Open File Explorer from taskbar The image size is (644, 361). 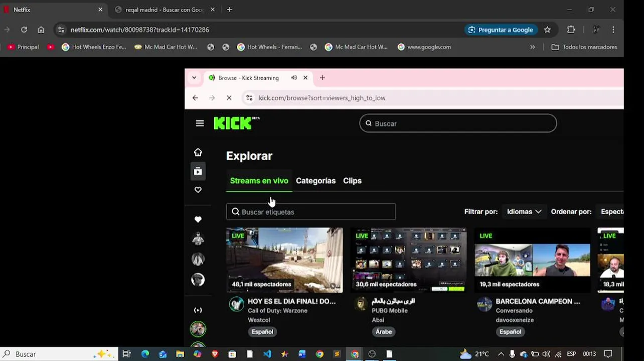(180, 354)
